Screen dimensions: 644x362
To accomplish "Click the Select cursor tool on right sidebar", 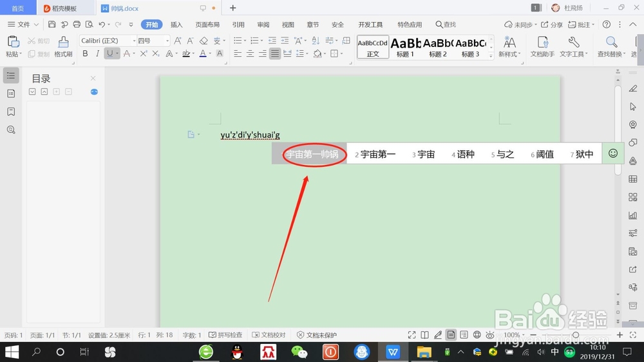I will point(633,107).
